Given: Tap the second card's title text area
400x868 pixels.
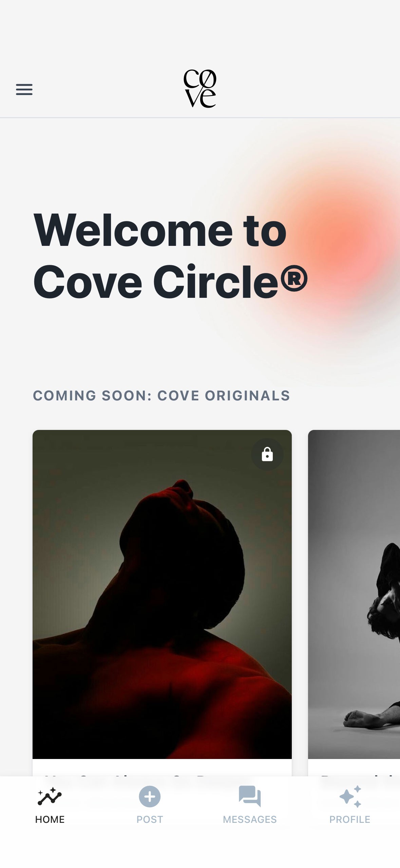Looking at the screenshot, I should click(354, 767).
